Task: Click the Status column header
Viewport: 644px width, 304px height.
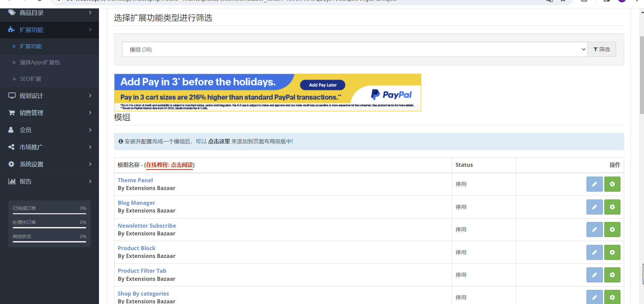Action: click(x=464, y=165)
